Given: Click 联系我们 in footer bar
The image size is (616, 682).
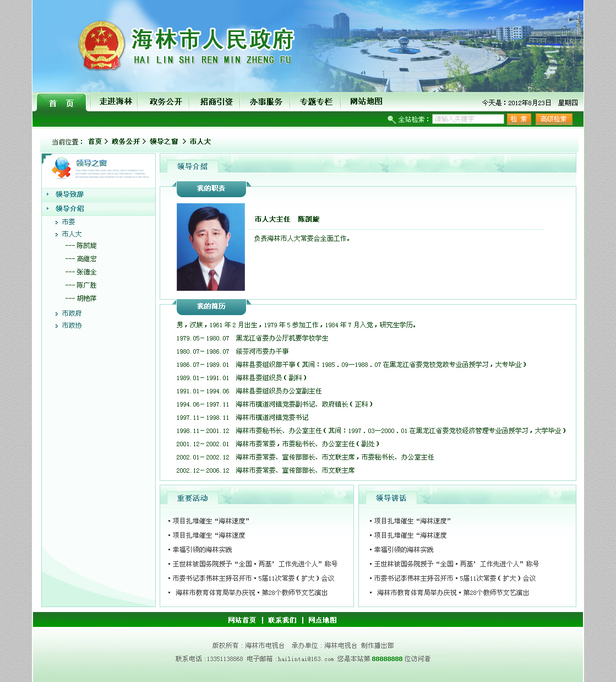Looking at the screenshot, I should (282, 620).
